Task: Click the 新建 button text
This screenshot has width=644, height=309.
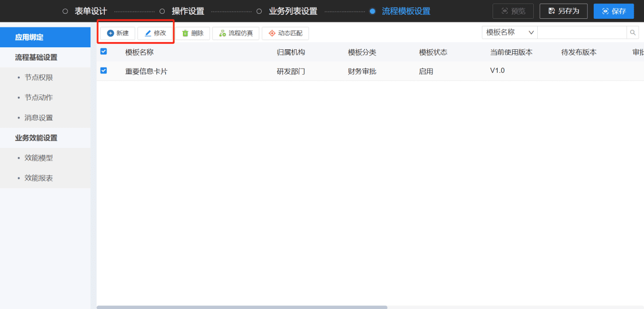Action: point(122,33)
